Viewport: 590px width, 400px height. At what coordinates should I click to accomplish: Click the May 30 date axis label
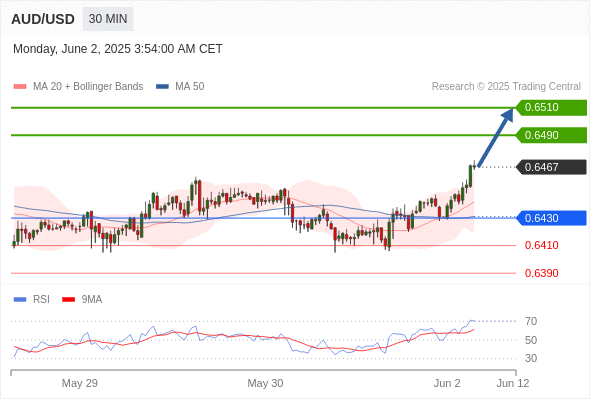(265, 383)
